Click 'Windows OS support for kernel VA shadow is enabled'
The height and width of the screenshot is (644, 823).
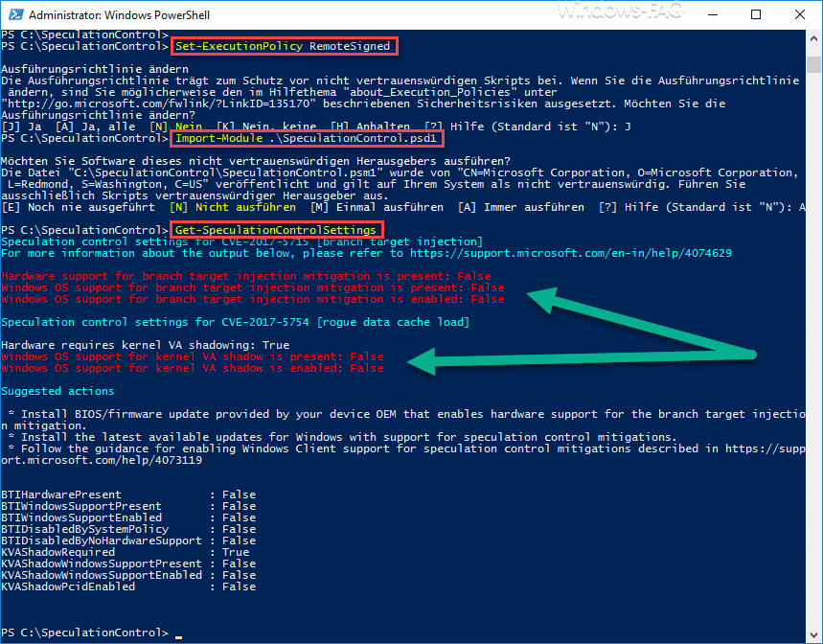(193, 368)
